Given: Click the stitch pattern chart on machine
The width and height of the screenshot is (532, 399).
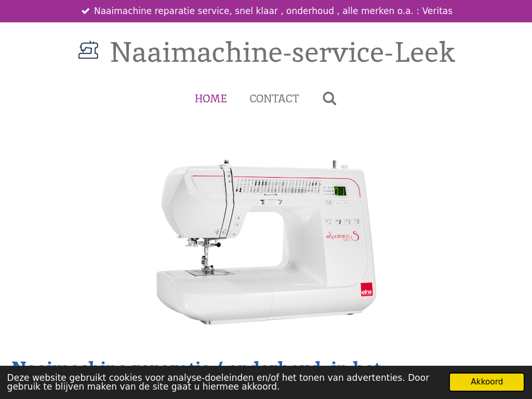Looking at the screenshot, I should [x=278, y=187].
